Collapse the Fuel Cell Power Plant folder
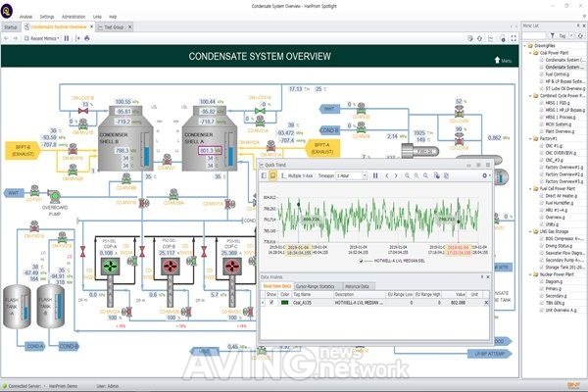This screenshot has width=588, height=392. [x=530, y=189]
